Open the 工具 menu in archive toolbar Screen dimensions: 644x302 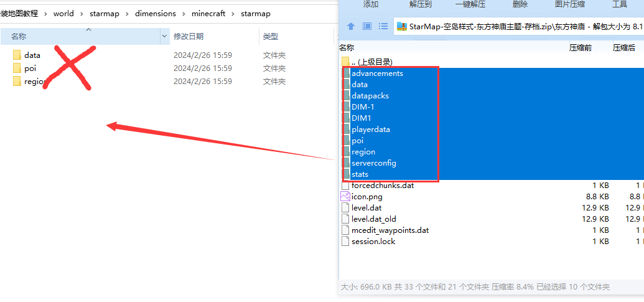tap(620, 4)
